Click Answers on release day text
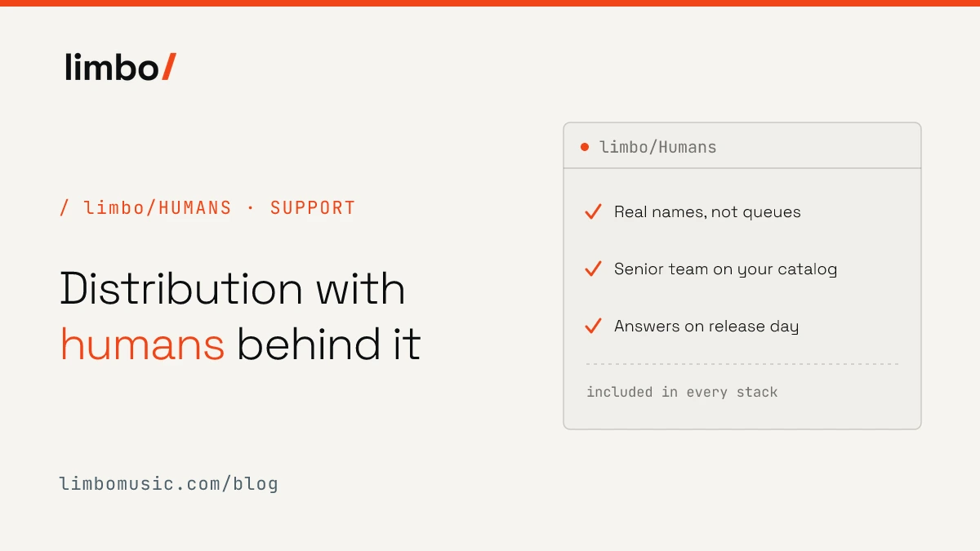Screen dimensions: 980x551 706,327
